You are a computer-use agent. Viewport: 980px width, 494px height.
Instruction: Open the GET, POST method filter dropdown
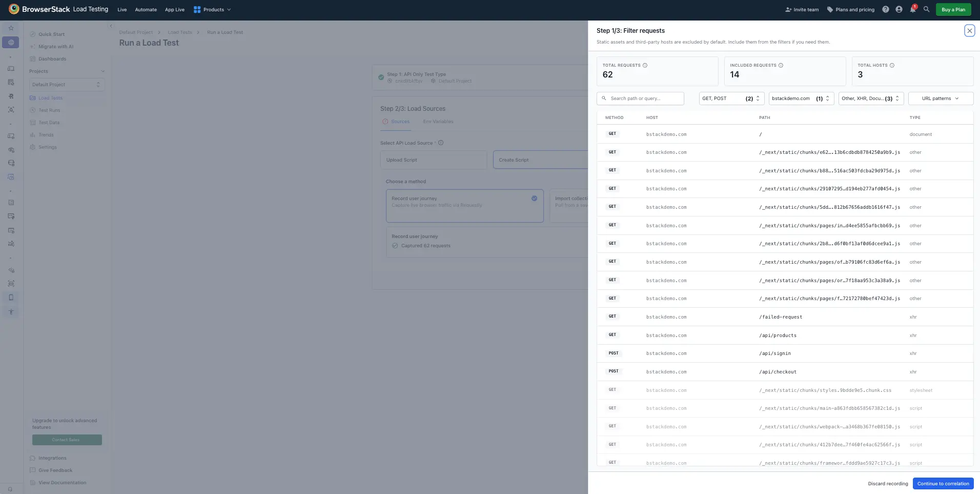click(x=731, y=98)
